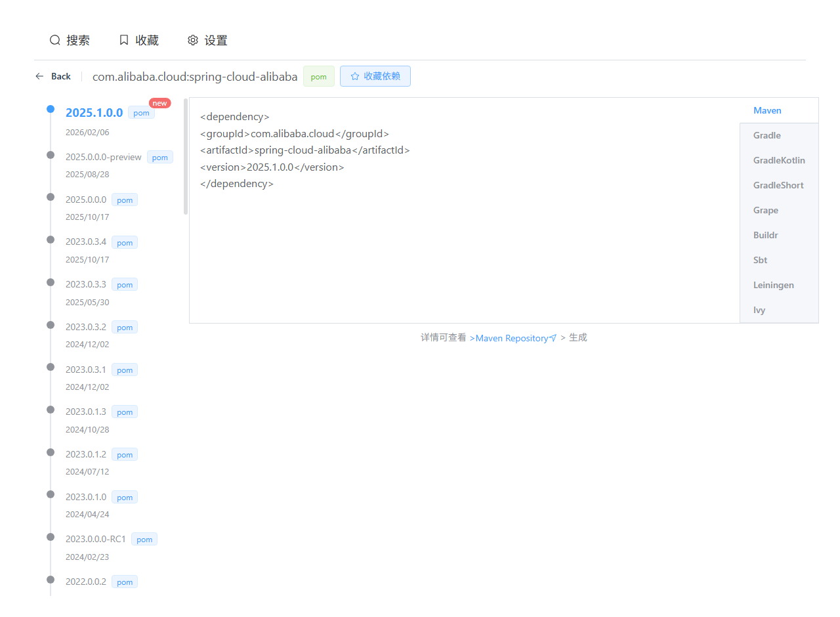This screenshot has width=840, height=617.
Task: Click the red new badge
Action: 159,103
